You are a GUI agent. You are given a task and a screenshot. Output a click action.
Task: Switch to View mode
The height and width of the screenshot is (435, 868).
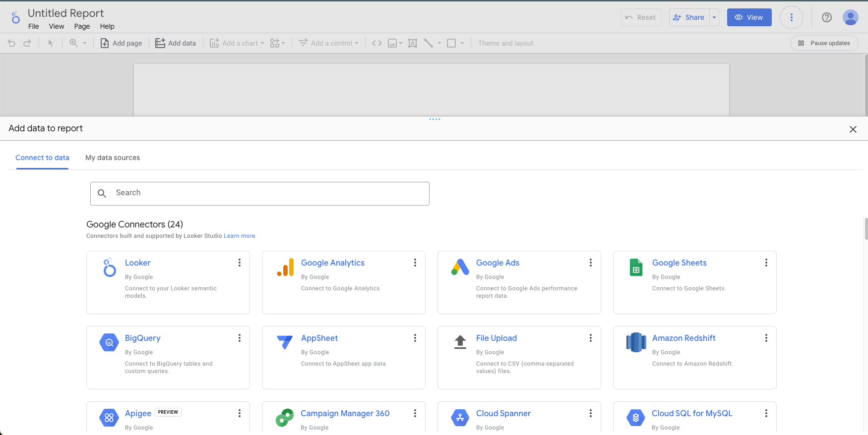749,17
